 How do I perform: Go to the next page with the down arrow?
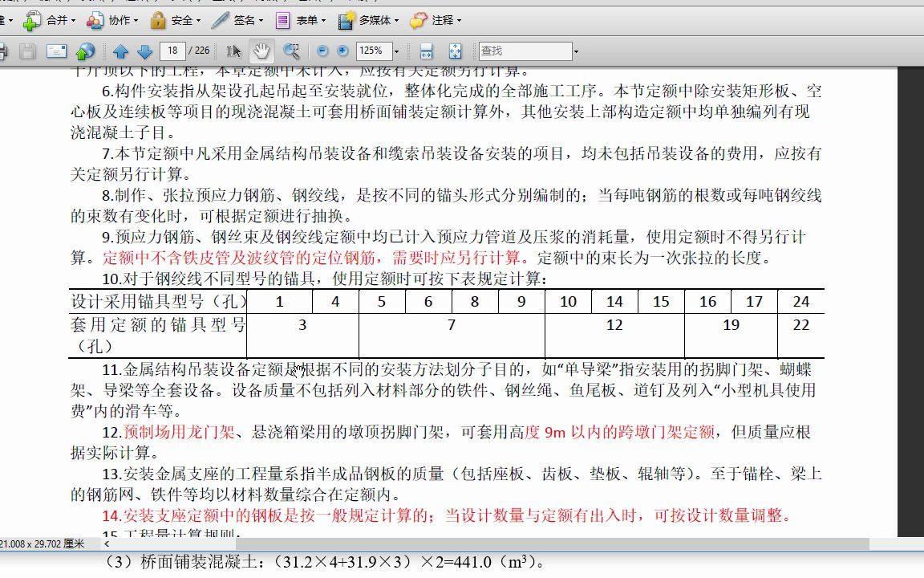pos(143,51)
